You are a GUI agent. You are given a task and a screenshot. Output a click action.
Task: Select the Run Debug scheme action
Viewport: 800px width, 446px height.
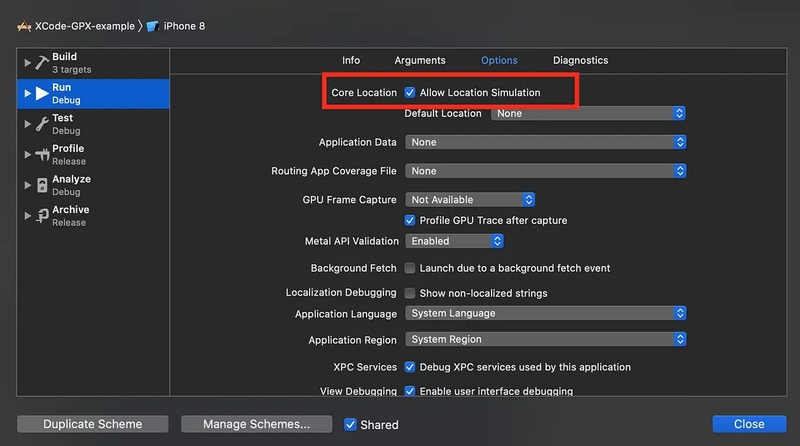point(93,93)
